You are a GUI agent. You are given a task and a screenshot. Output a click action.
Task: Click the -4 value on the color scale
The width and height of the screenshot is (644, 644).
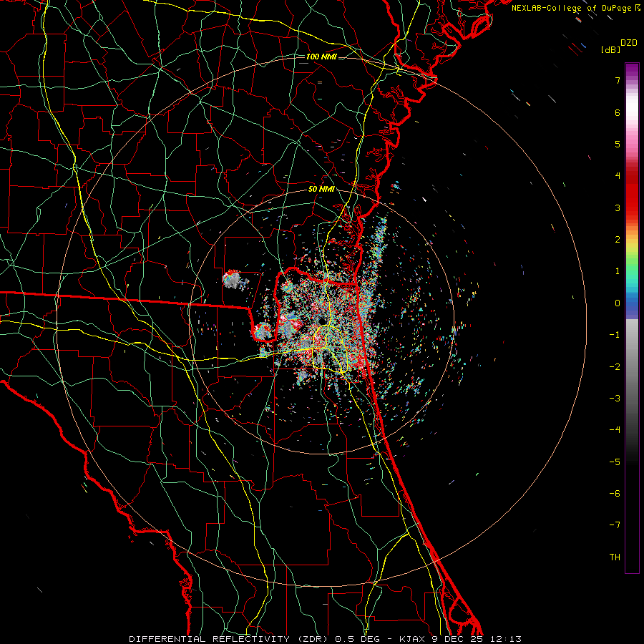pyautogui.click(x=615, y=430)
